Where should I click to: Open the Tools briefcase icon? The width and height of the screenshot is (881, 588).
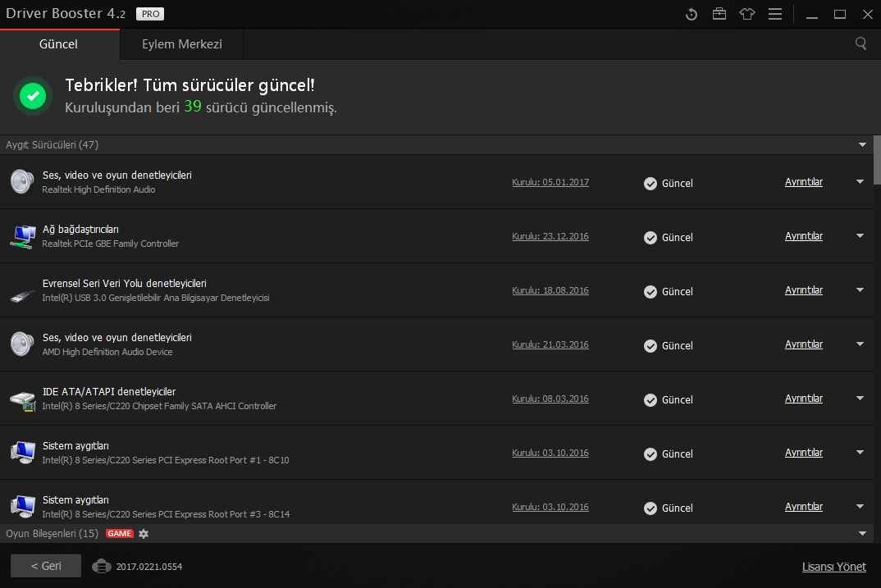click(x=719, y=14)
